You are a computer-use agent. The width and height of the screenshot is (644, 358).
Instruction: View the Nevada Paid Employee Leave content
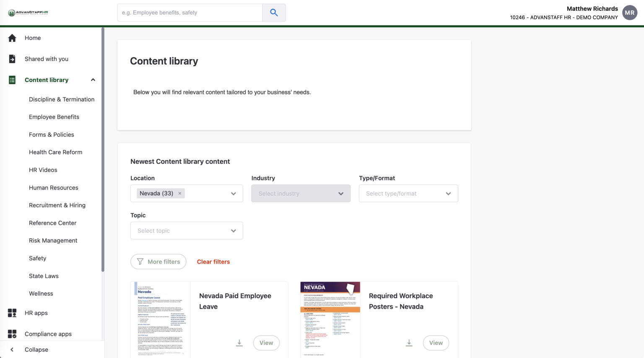pos(266,342)
